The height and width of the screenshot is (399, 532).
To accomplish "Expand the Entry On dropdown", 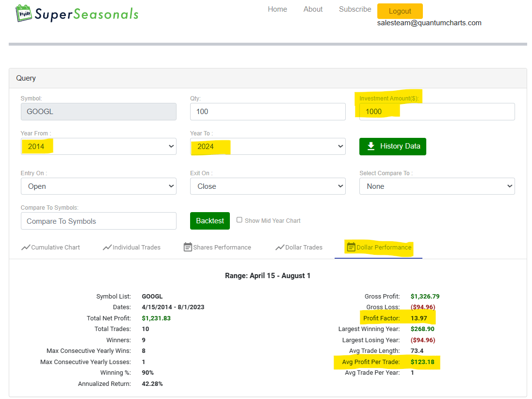I will click(x=98, y=186).
